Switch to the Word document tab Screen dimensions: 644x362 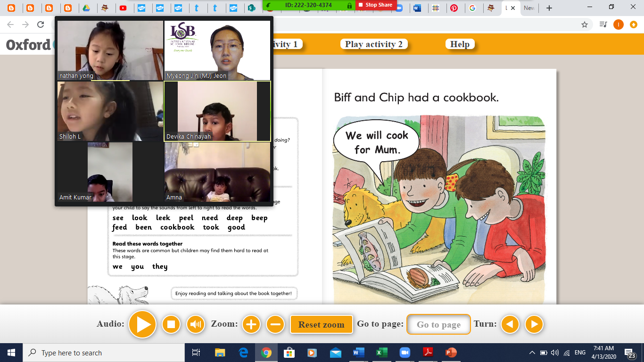point(417,8)
